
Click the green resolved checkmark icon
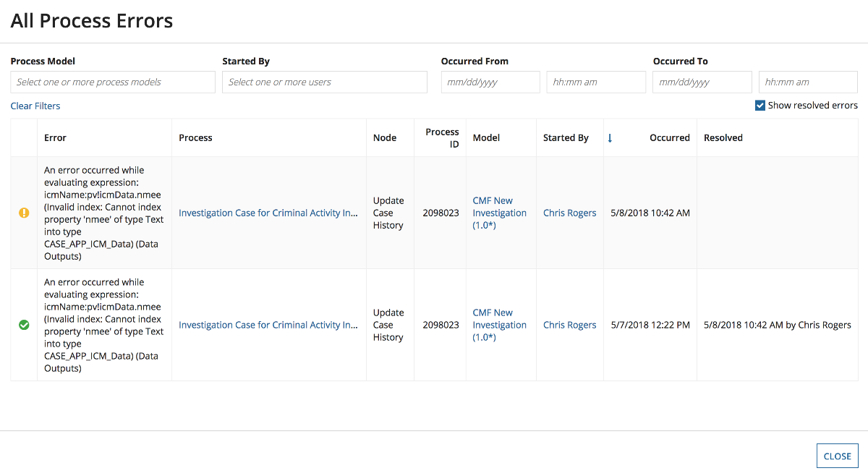pyautogui.click(x=24, y=325)
